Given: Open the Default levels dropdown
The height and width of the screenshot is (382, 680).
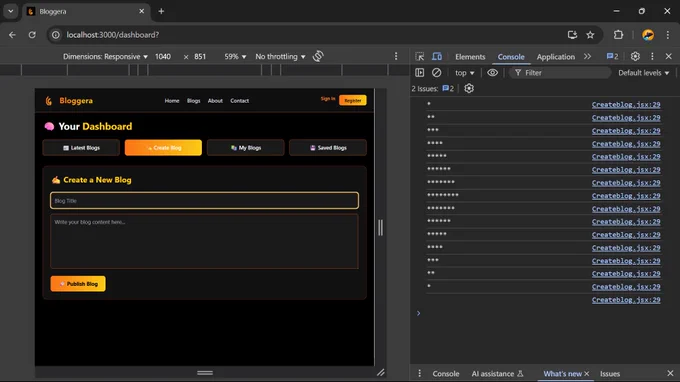Looking at the screenshot, I should point(644,73).
